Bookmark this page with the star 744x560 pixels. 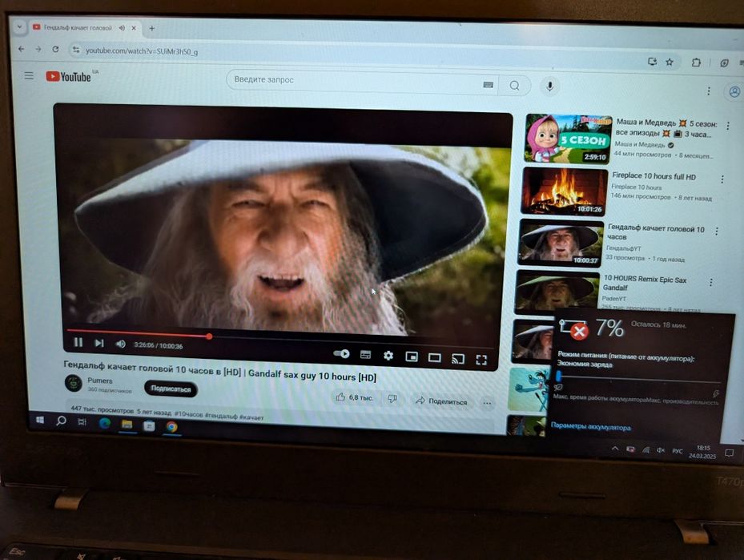pyautogui.click(x=670, y=62)
